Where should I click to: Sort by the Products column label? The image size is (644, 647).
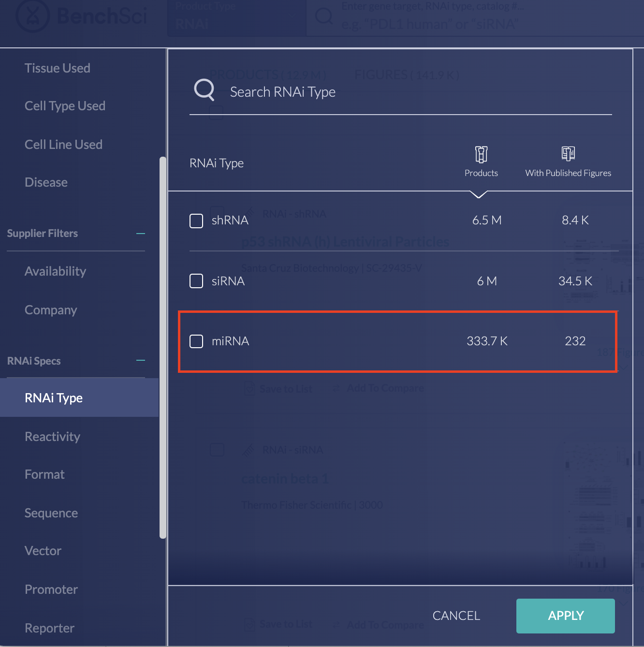click(x=481, y=173)
